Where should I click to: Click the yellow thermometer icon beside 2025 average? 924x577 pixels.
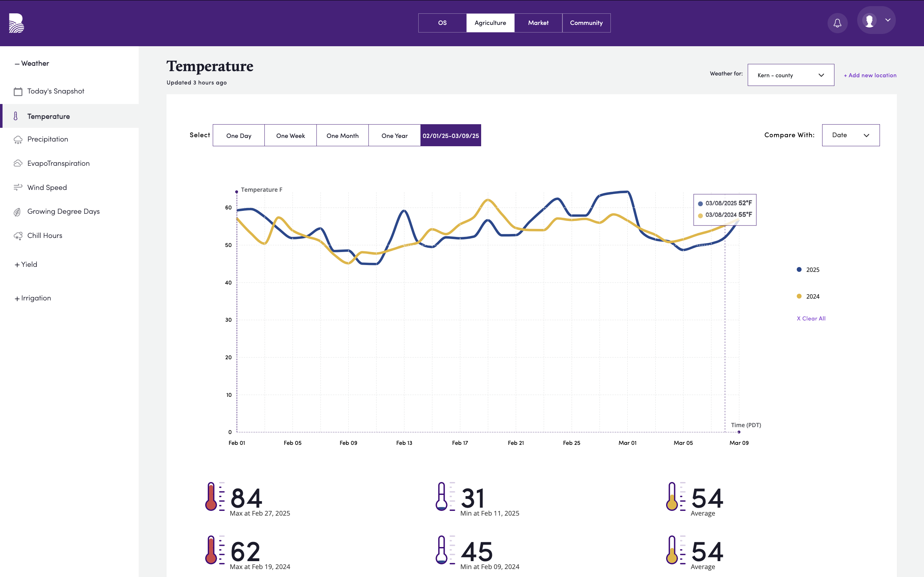pyautogui.click(x=676, y=496)
